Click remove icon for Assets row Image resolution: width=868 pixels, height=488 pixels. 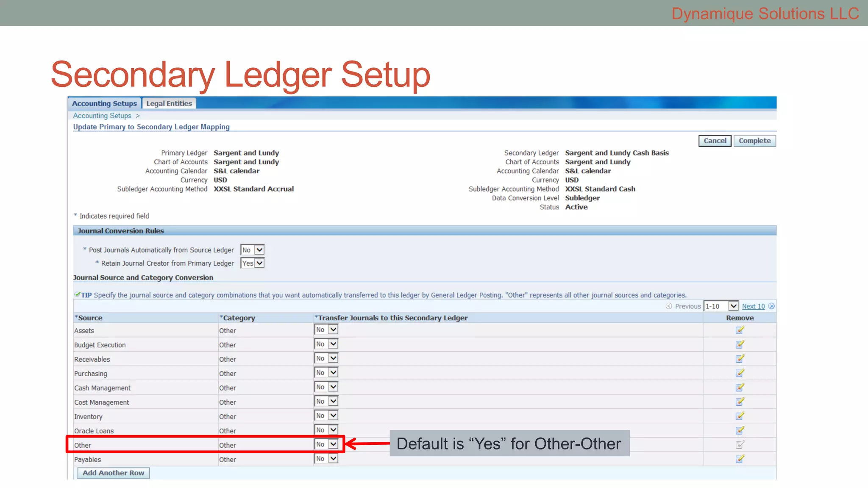pos(740,330)
